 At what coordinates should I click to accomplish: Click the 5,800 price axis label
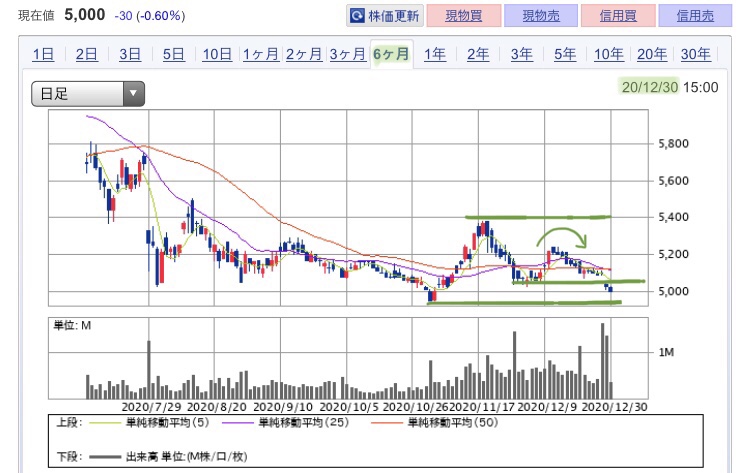[673, 144]
